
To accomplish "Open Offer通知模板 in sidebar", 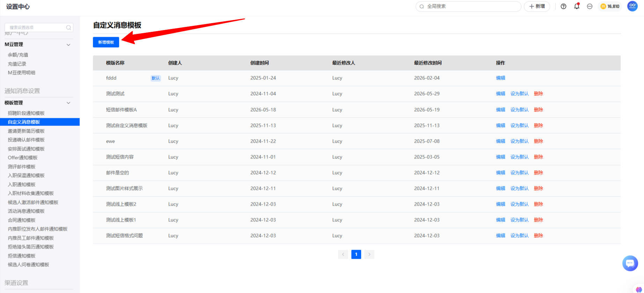I will [x=23, y=158].
